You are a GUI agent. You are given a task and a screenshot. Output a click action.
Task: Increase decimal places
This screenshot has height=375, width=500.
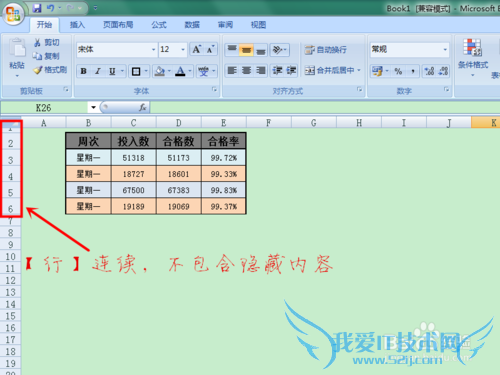429,71
